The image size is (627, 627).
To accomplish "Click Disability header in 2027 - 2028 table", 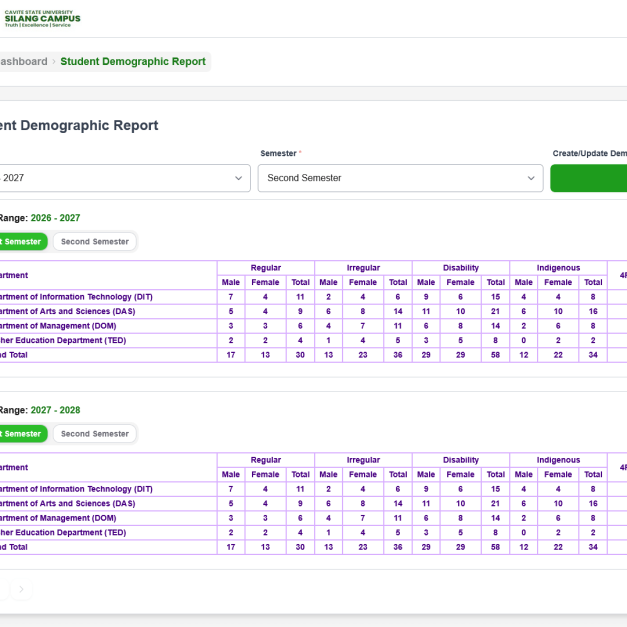I will [461, 460].
